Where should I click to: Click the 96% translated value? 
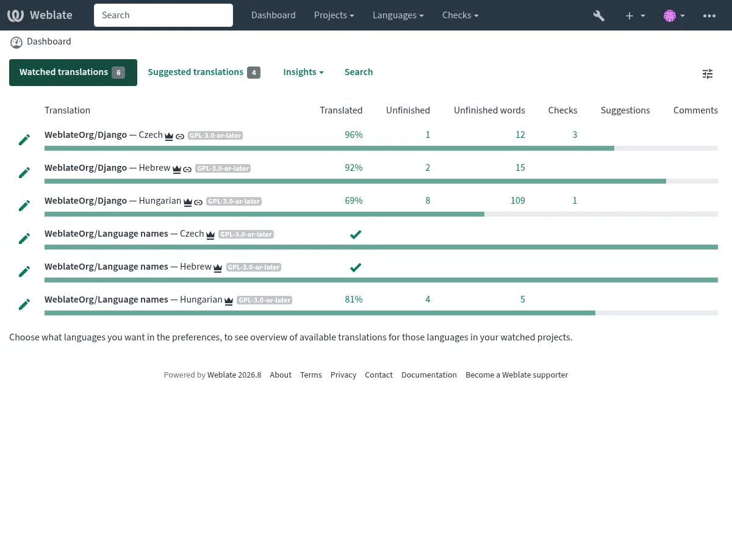354,135
